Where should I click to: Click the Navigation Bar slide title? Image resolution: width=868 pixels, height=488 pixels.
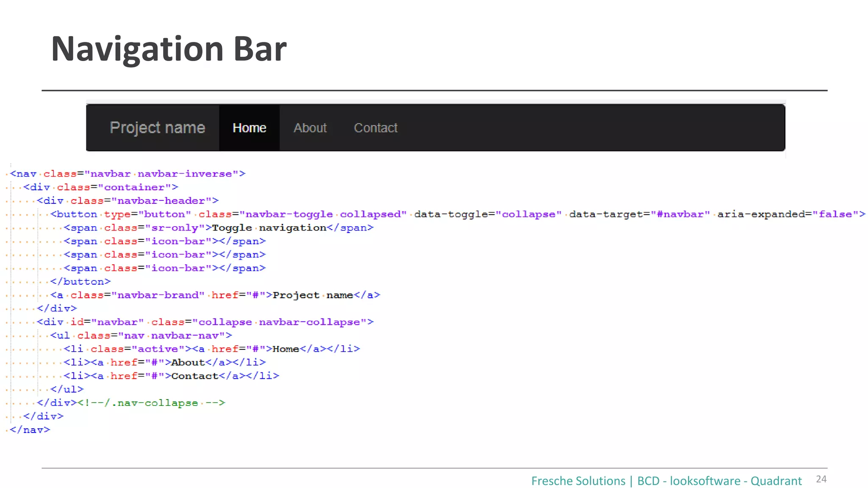pyautogui.click(x=169, y=49)
